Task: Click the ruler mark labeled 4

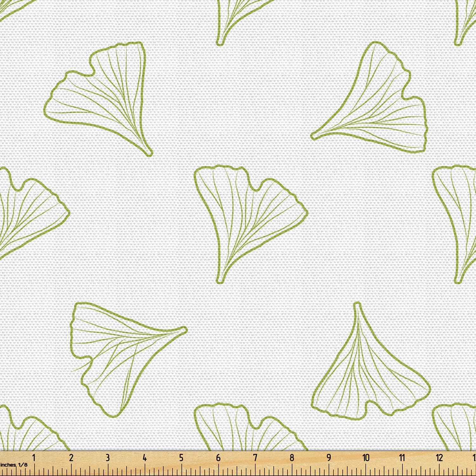Action: pos(144,458)
